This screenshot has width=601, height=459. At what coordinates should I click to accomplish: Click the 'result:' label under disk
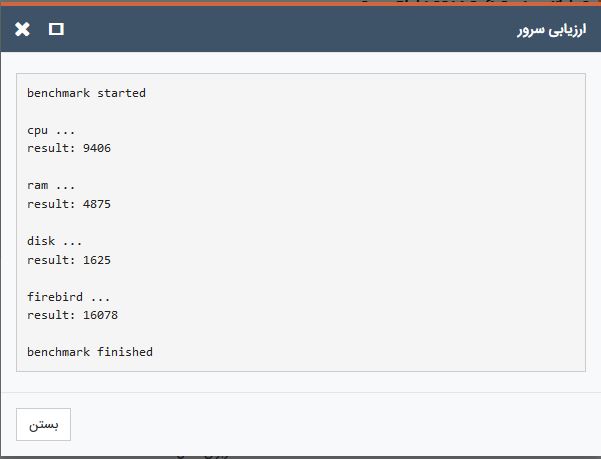click(x=51, y=260)
